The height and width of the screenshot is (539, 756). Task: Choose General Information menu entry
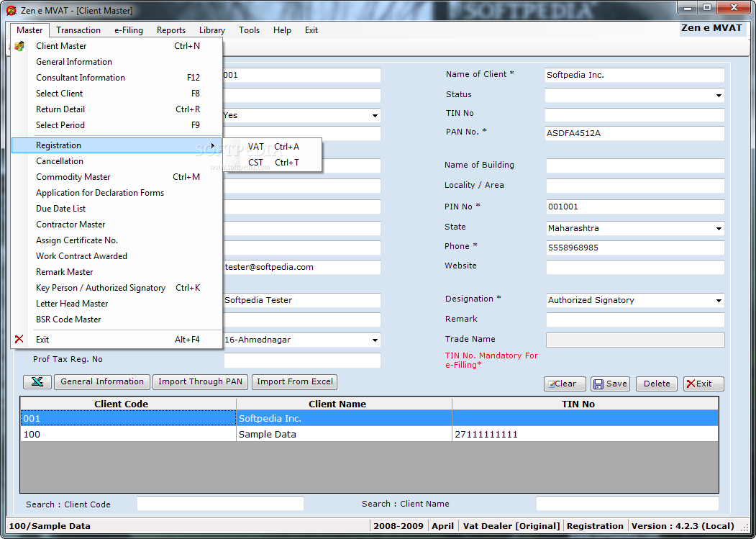click(x=117, y=62)
